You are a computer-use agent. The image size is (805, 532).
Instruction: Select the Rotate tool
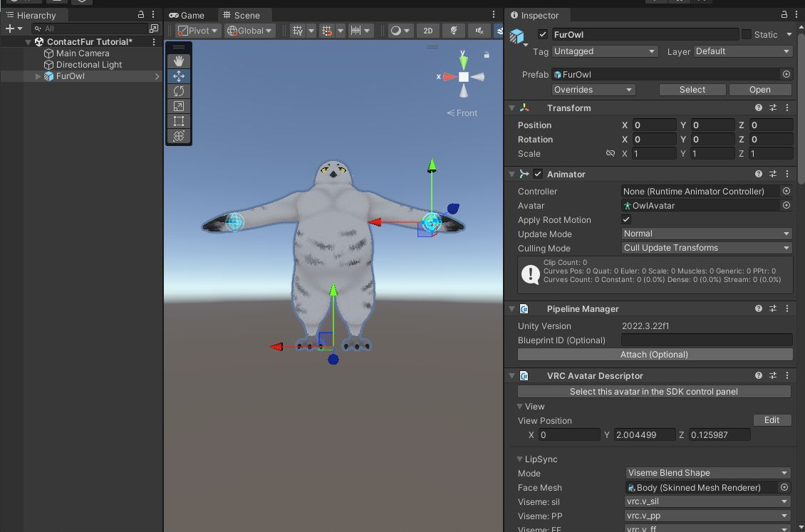(179, 91)
